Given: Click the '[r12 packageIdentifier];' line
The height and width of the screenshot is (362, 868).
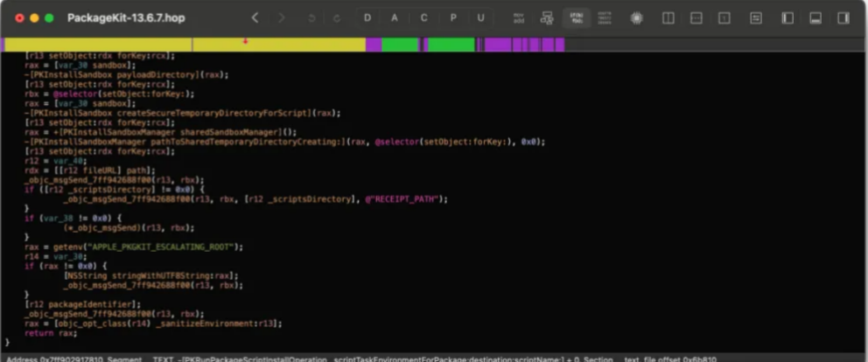Looking at the screenshot, I should tap(83, 304).
